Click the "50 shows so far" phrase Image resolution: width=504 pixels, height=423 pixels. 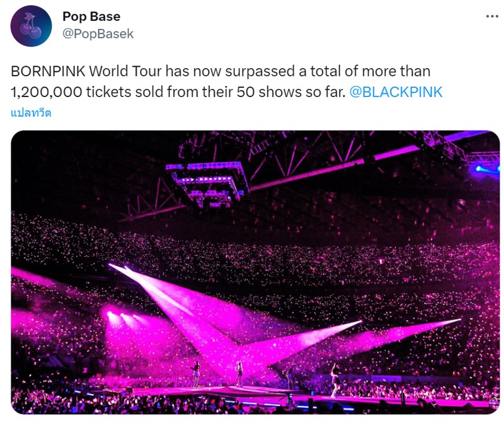click(x=291, y=92)
